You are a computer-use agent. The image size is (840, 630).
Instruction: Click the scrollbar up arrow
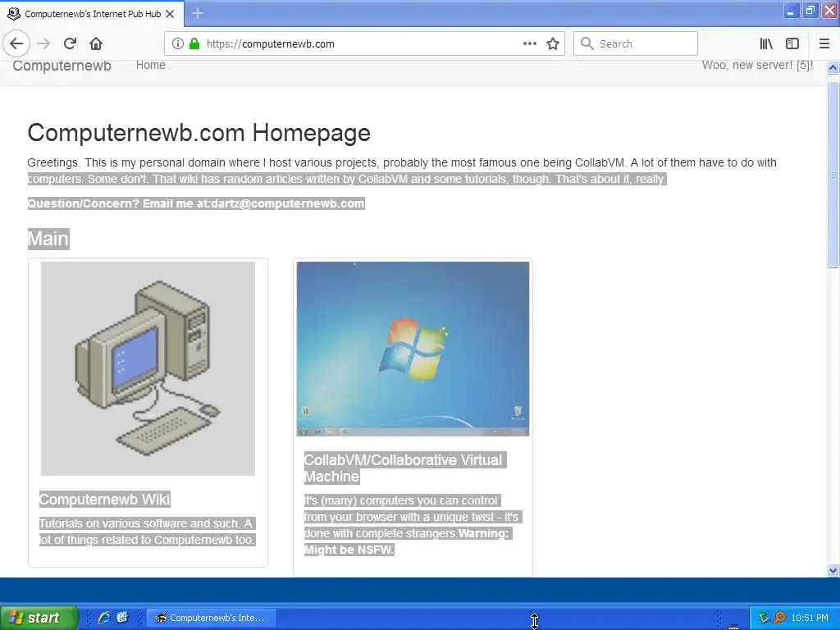(833, 67)
